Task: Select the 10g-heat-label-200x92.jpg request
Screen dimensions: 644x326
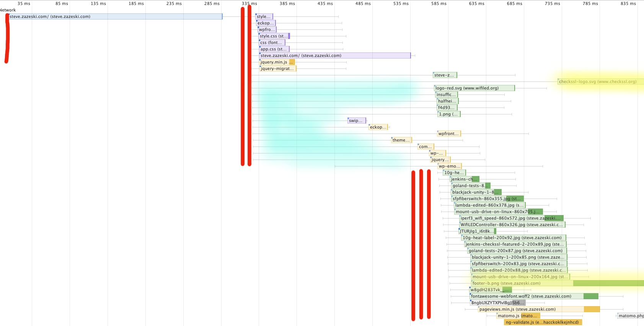Action: pyautogui.click(x=513, y=238)
